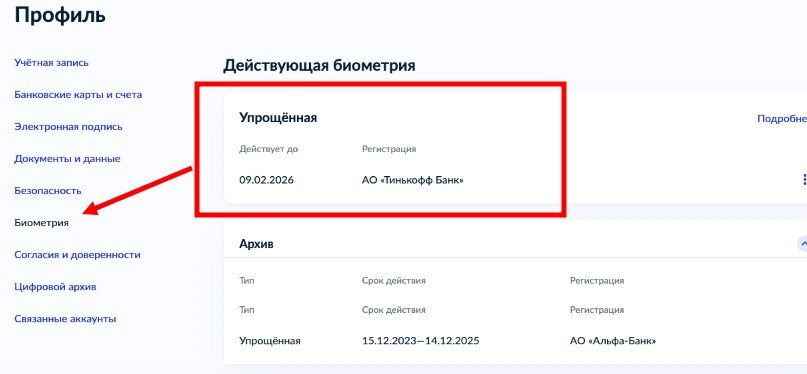Image resolution: width=807 pixels, height=374 pixels.
Task: Go to Учётная запись section
Action: (x=51, y=63)
